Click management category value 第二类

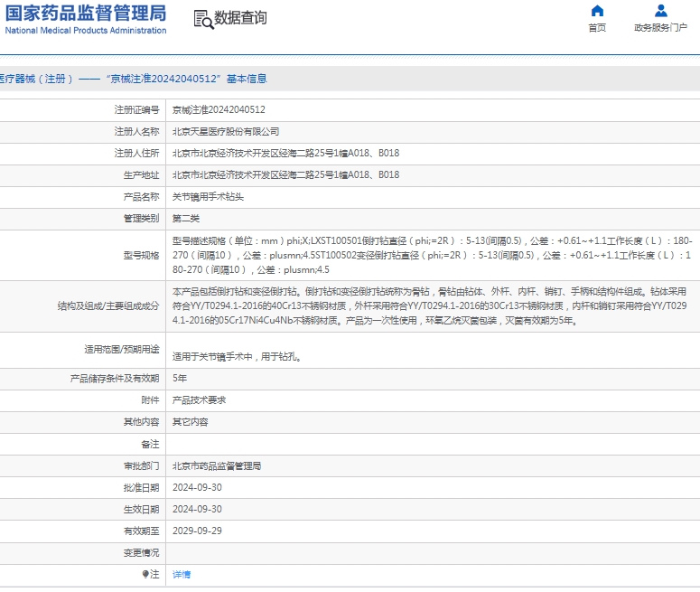click(x=186, y=219)
